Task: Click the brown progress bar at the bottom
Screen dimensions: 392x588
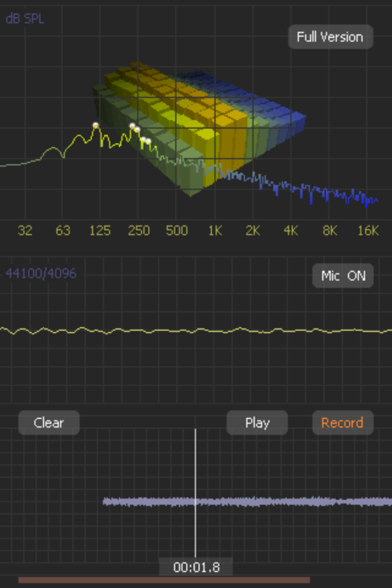Action: tap(164, 580)
